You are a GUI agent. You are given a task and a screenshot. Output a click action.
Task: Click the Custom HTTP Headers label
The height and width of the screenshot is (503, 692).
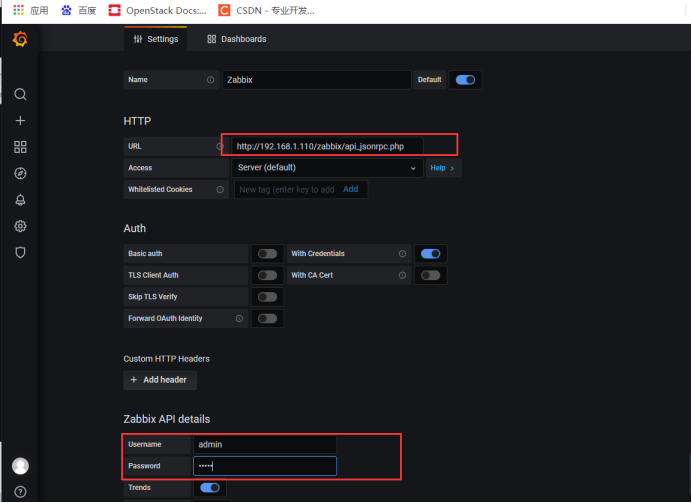click(166, 359)
